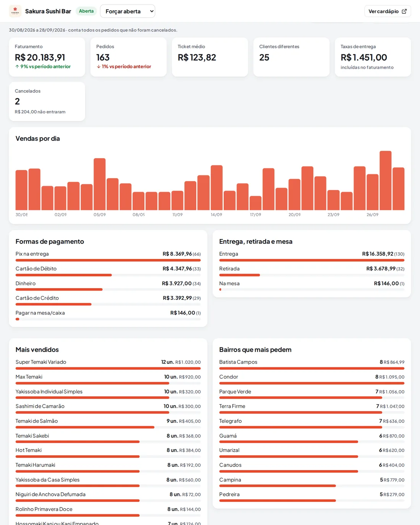Click the "Cartão de Débito" progress bar
Screen dimensions: 420x525
tap(108, 275)
